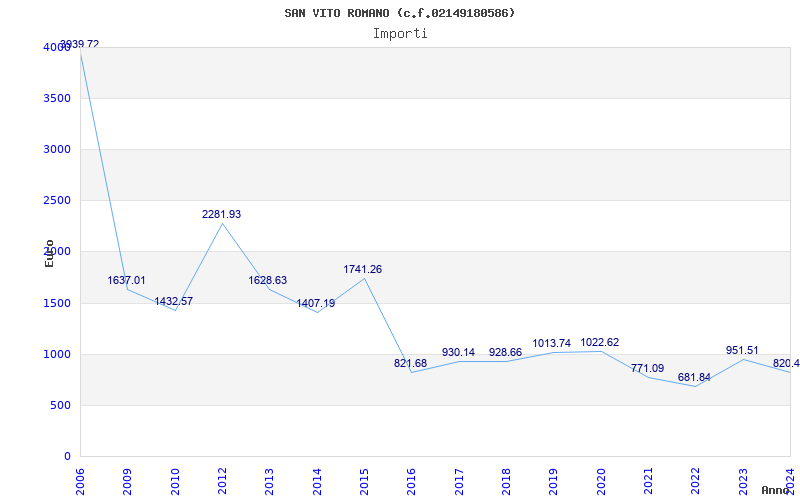Select the 1022.62 data label for 2020
The width and height of the screenshot is (800, 500).
point(599,343)
